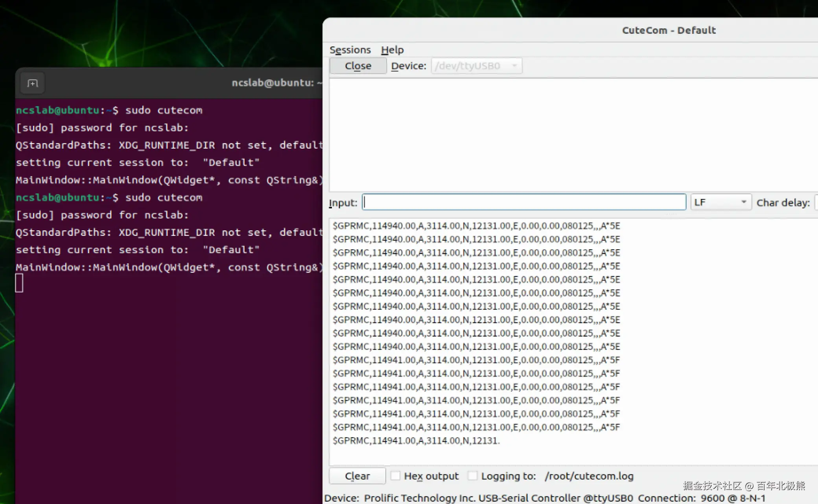Click the CuteCom - Default title bar
The height and width of the screenshot is (504, 818).
coord(668,30)
